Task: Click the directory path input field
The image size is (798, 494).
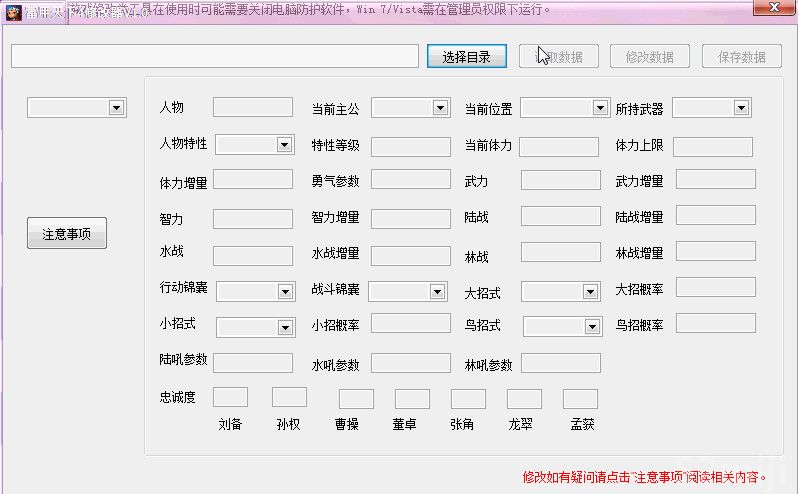Action: pyautogui.click(x=214, y=56)
